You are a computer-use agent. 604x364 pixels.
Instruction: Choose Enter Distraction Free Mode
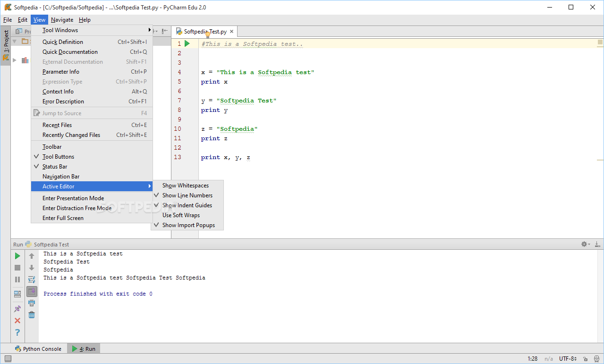[x=92, y=208]
